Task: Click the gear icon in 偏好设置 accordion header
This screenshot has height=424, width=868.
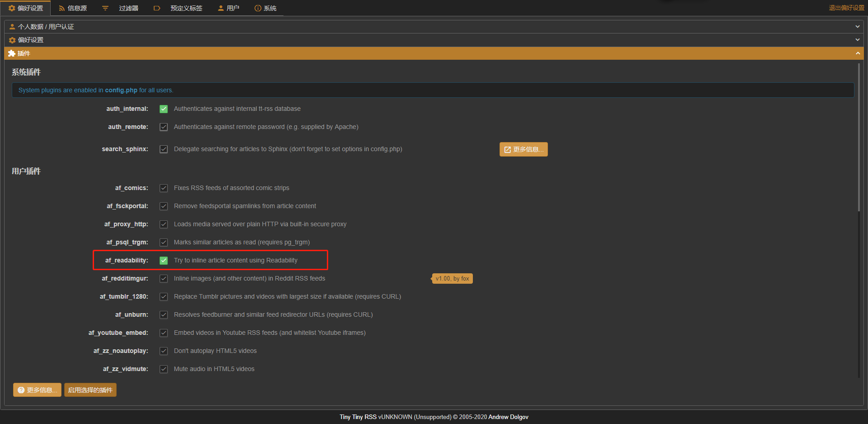Action: coord(12,40)
